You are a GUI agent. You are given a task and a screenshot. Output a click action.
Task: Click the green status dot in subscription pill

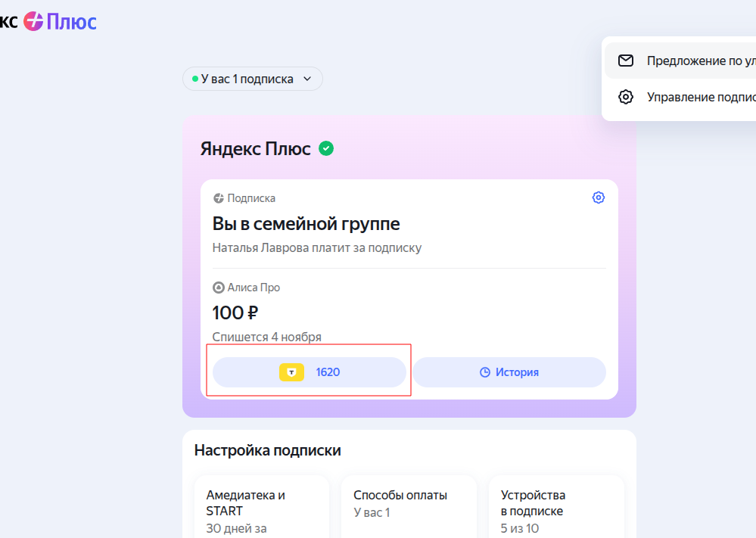click(195, 79)
